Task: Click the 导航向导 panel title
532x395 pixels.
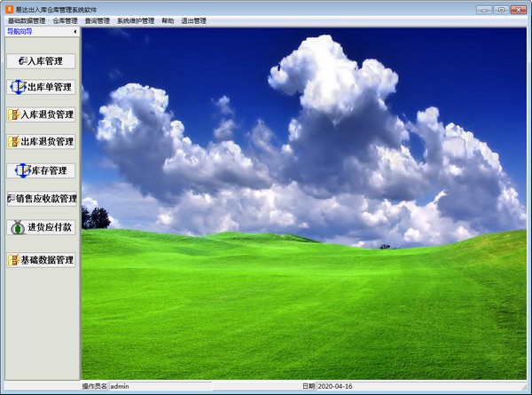Action: click(20, 32)
